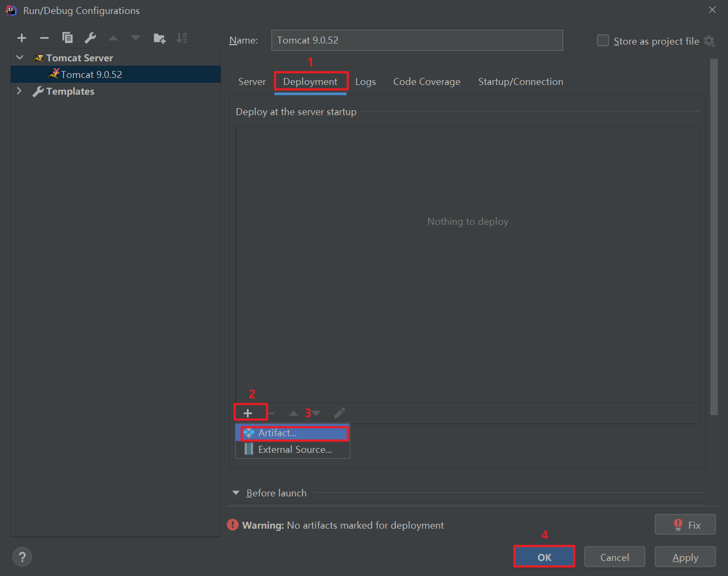Select the Tomcat Server group label

[x=80, y=58]
